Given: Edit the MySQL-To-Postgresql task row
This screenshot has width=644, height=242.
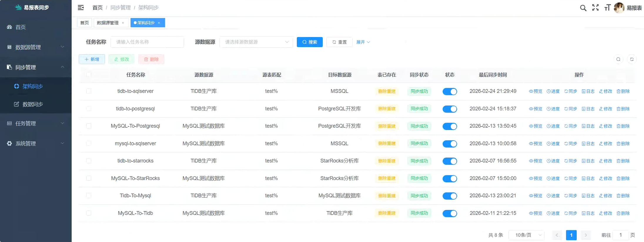Looking at the screenshot, I should click(x=605, y=126).
